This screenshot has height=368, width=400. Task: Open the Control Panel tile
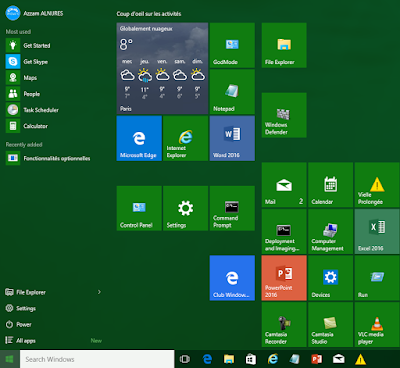tap(139, 208)
